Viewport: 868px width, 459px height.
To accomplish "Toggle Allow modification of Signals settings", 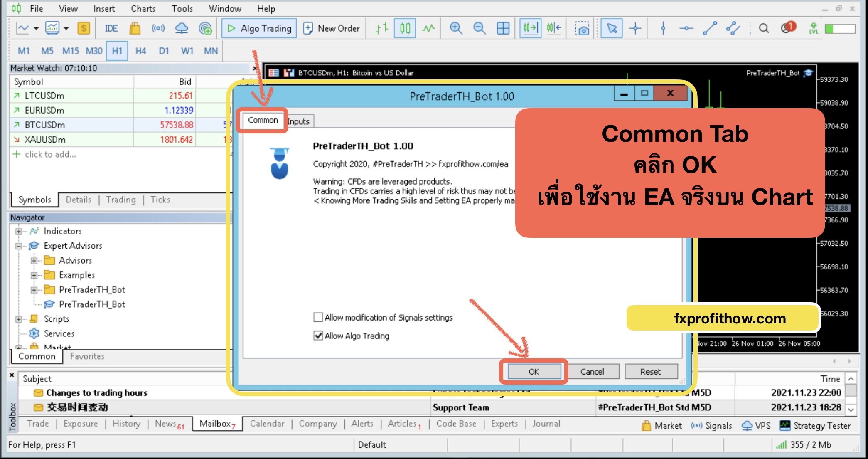I will (318, 317).
